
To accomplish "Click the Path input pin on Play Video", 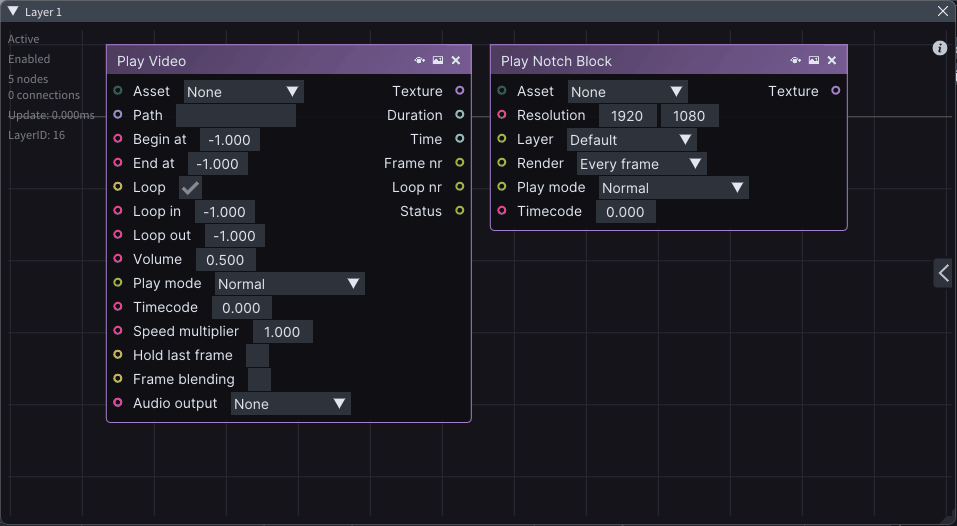I will 118,115.
